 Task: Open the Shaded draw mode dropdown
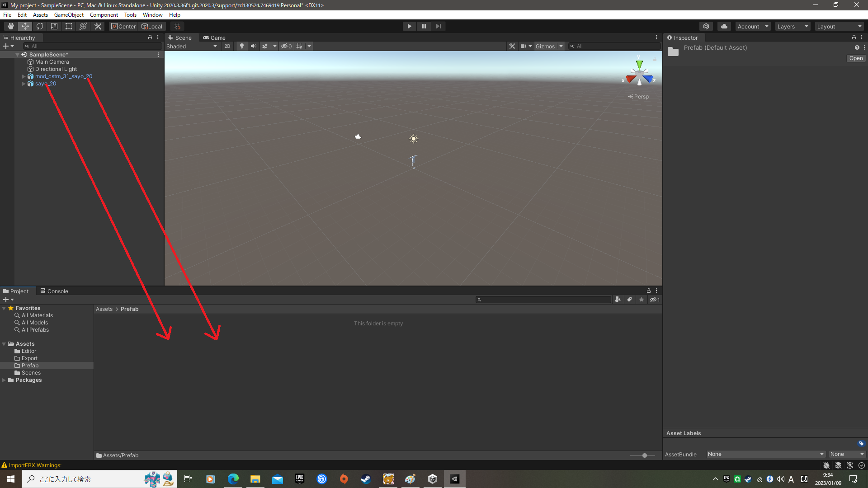tap(192, 46)
